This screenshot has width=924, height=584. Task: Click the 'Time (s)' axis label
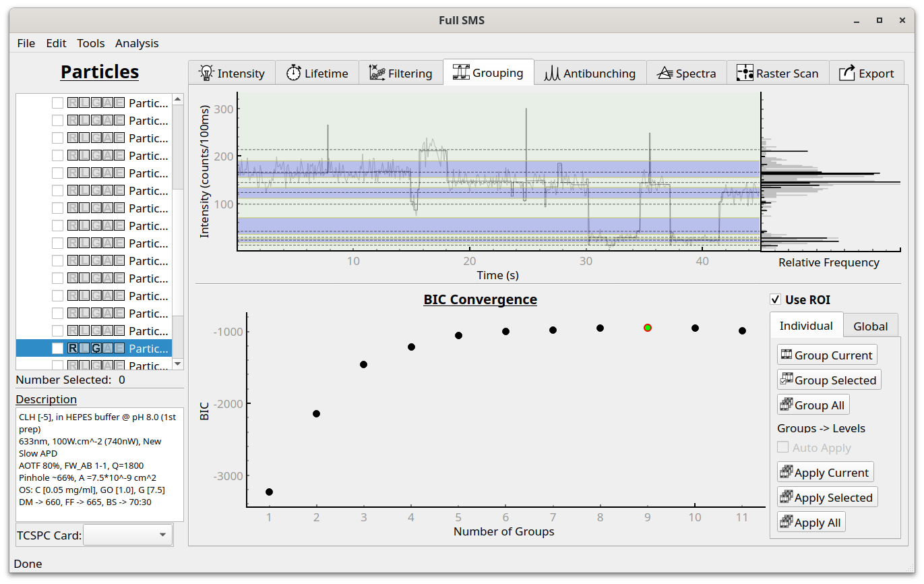(x=498, y=274)
